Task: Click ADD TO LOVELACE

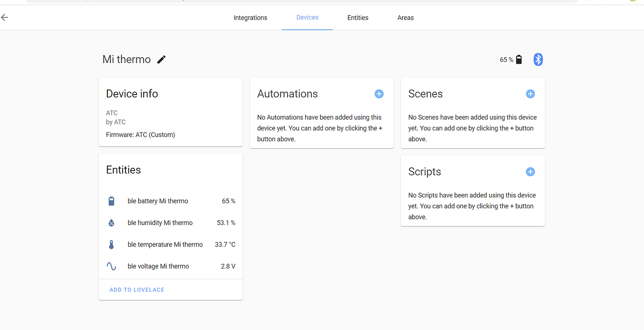Action: click(x=137, y=289)
